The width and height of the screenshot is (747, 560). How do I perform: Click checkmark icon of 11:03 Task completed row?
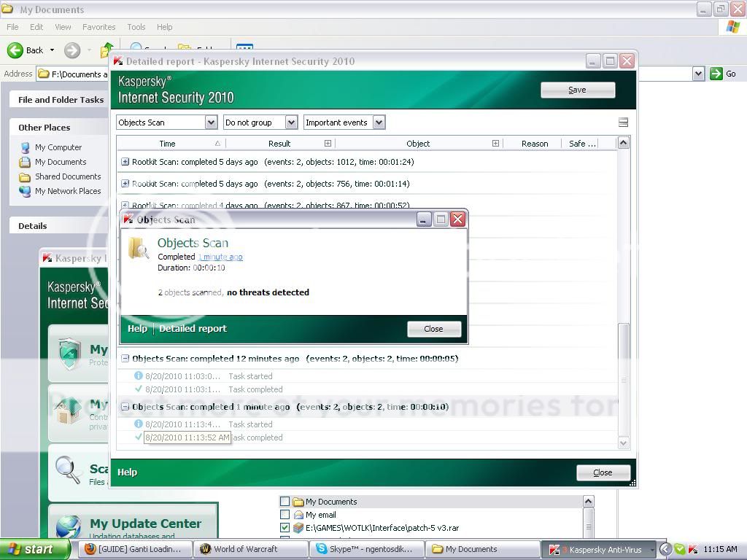click(138, 389)
